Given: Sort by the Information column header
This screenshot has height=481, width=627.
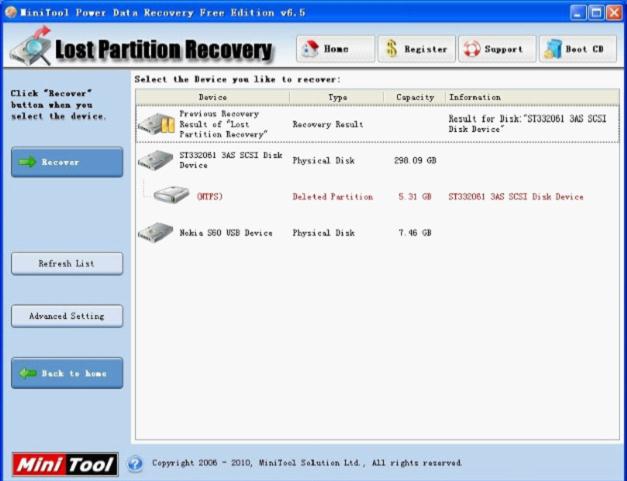Looking at the screenshot, I should [532, 97].
